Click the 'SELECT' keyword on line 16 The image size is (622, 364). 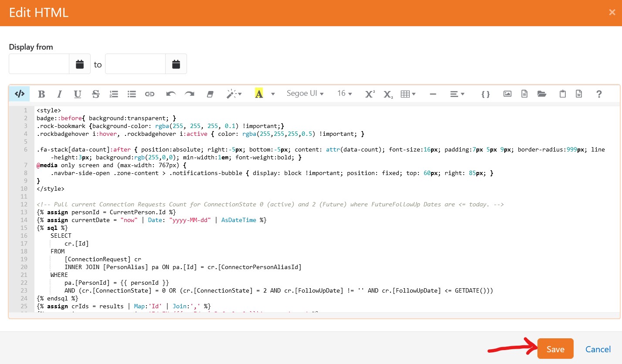[61, 236]
